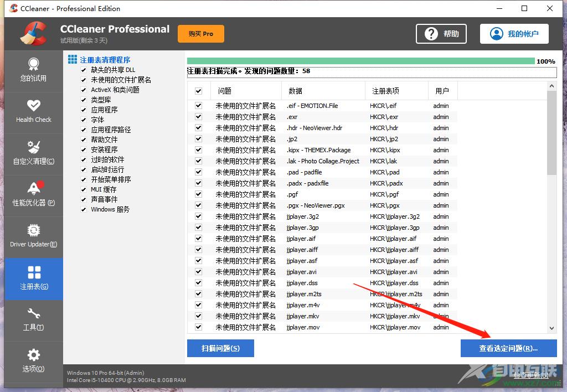The height and width of the screenshot is (392, 567).
Task: Toggle select-all checkbox in table header
Action: 199,91
